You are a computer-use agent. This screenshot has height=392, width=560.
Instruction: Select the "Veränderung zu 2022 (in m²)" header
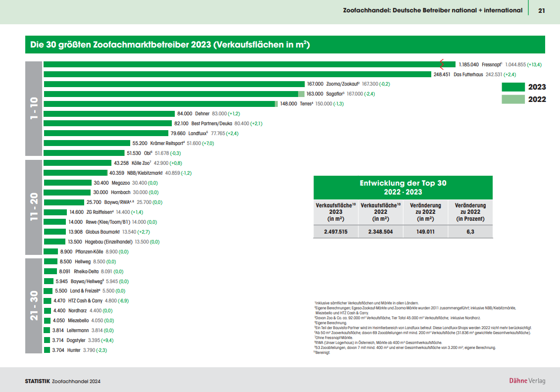(x=425, y=212)
